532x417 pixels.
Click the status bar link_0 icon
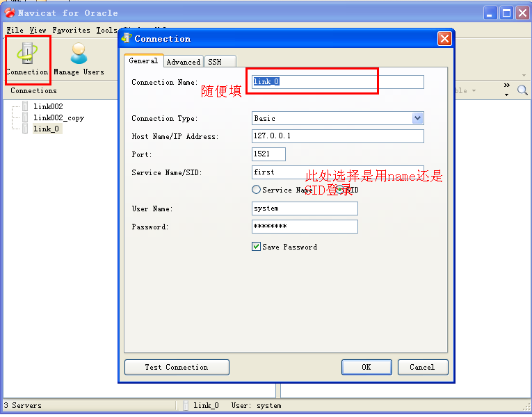[x=186, y=405]
